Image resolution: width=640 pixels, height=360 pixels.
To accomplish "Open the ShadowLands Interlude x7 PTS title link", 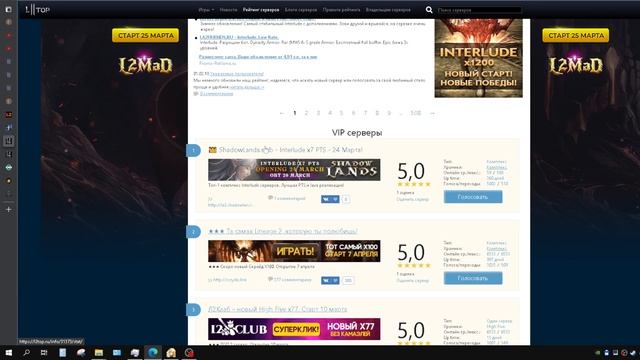I will [x=290, y=150].
